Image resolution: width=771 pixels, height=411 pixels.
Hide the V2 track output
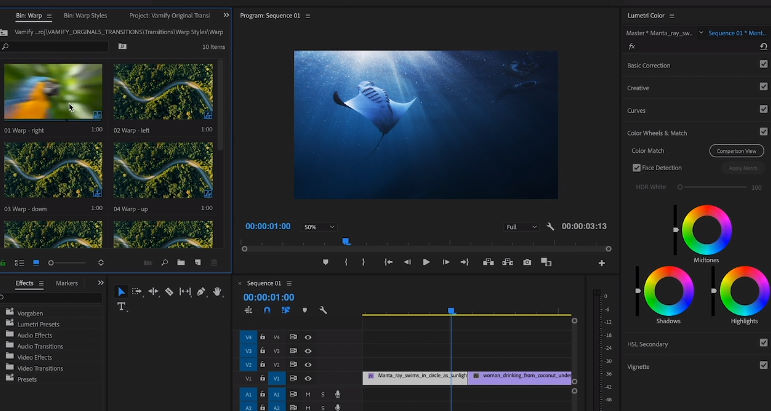click(x=308, y=365)
